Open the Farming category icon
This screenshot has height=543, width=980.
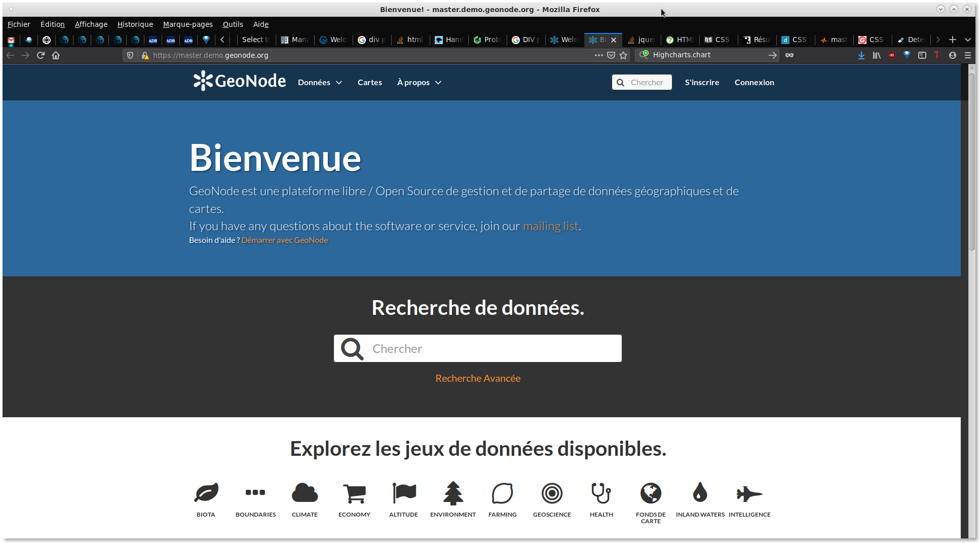click(x=502, y=493)
